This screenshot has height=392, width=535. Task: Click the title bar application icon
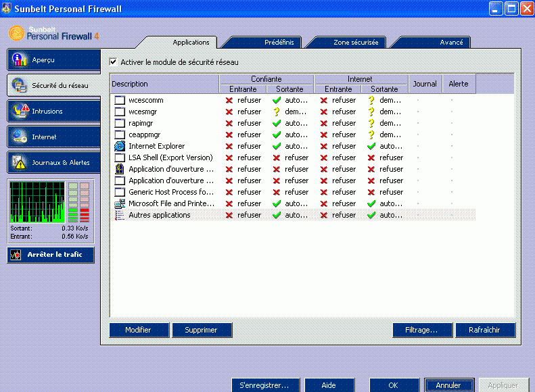point(7,8)
